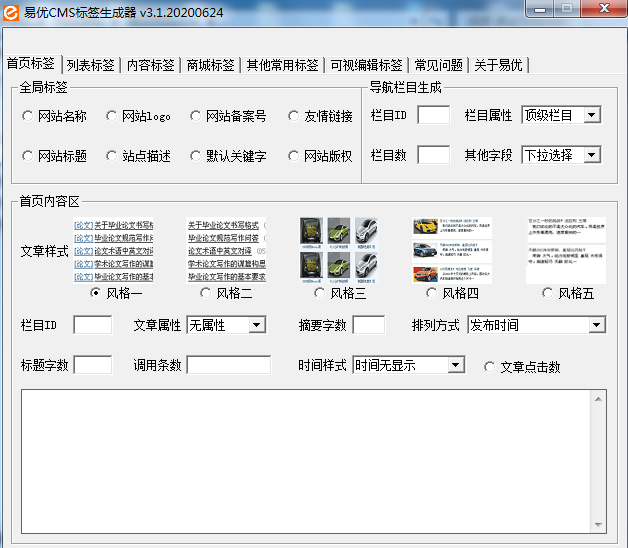Click the 标题字数 input field
628x548 pixels.
point(93,365)
